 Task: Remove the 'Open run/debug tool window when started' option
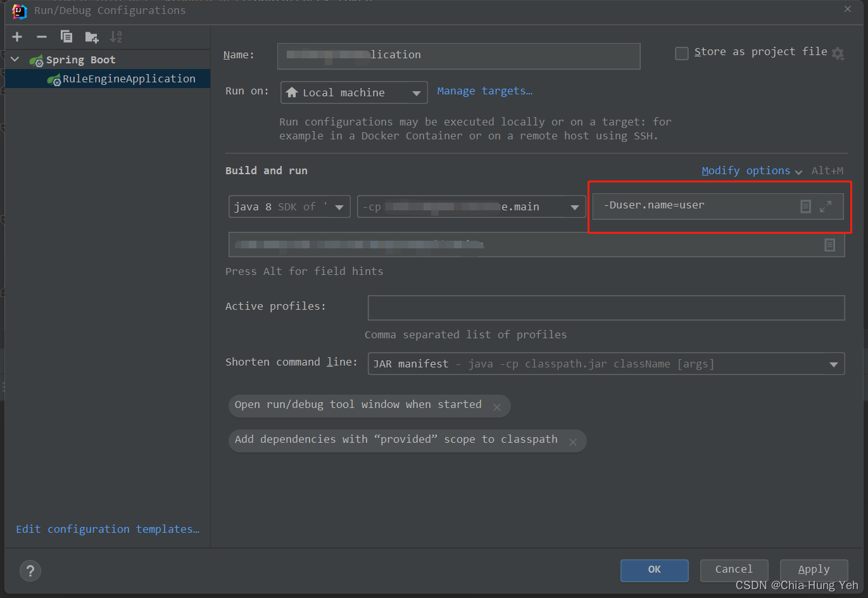(498, 406)
